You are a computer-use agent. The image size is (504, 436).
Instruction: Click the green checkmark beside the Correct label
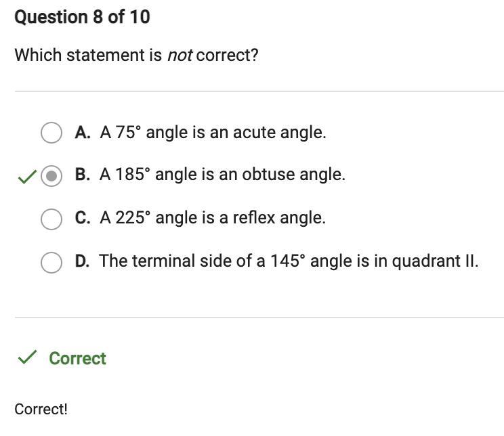(x=26, y=358)
